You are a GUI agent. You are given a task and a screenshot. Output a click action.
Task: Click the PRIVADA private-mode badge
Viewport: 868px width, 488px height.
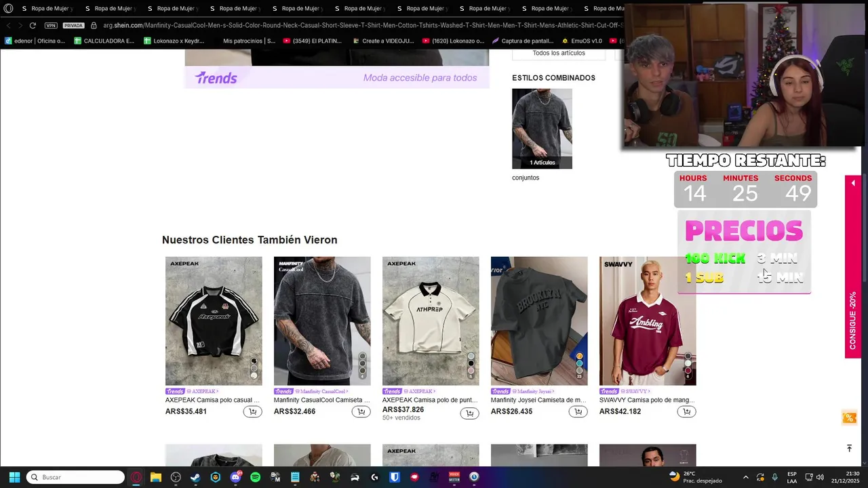[x=73, y=25]
